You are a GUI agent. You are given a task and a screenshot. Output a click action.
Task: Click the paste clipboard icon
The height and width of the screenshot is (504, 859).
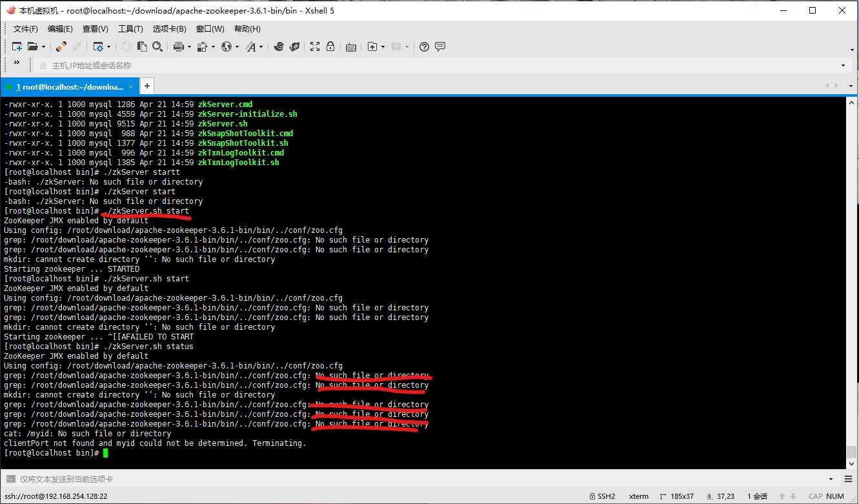click(141, 46)
